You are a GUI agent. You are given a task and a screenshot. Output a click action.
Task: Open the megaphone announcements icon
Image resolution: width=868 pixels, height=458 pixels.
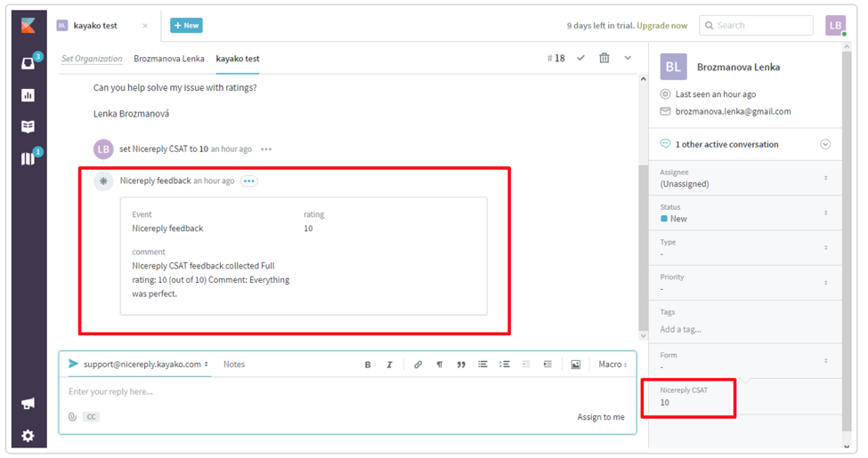point(28,403)
